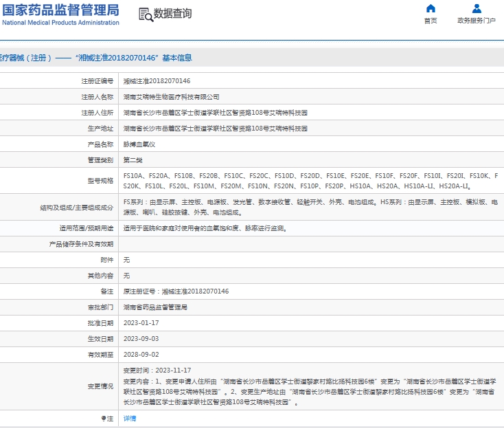This screenshot has width=504, height=431.
Task: Click the 其他内容 row label
Action: coord(101,276)
